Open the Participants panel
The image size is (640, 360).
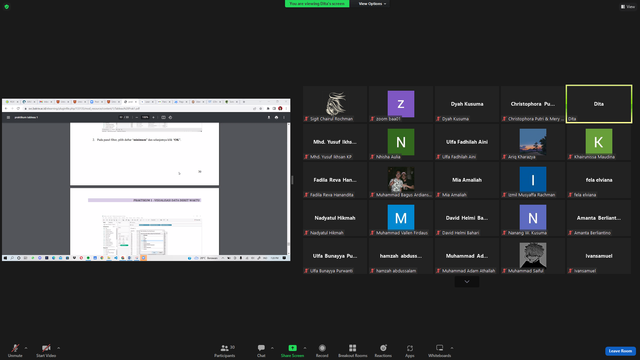pyautogui.click(x=225, y=351)
